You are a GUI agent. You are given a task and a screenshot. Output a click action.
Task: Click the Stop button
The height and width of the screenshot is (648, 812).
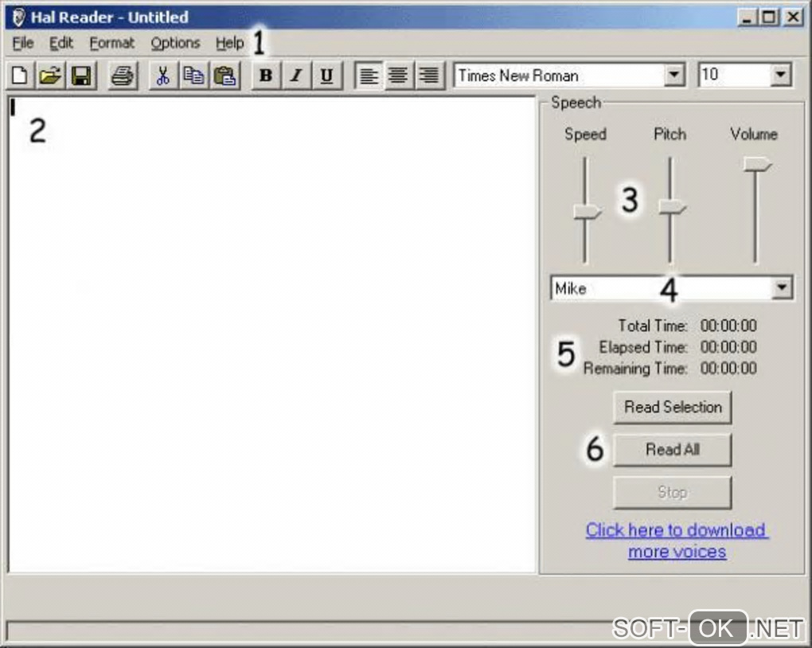[673, 492]
